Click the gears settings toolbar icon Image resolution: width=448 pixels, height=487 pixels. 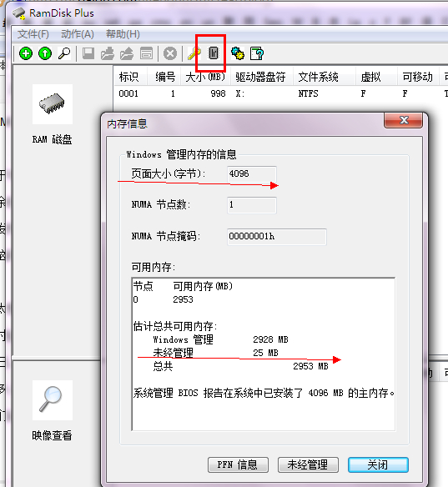point(238,53)
